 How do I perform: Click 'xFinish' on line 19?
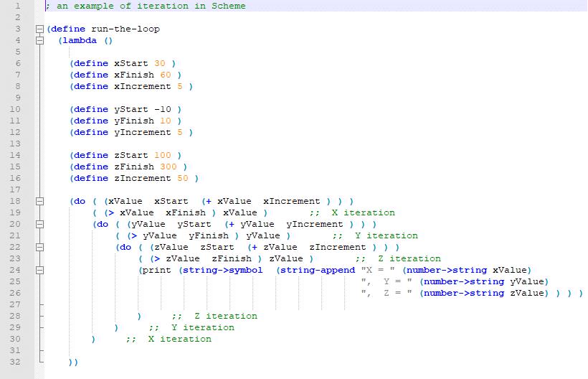click(186, 212)
